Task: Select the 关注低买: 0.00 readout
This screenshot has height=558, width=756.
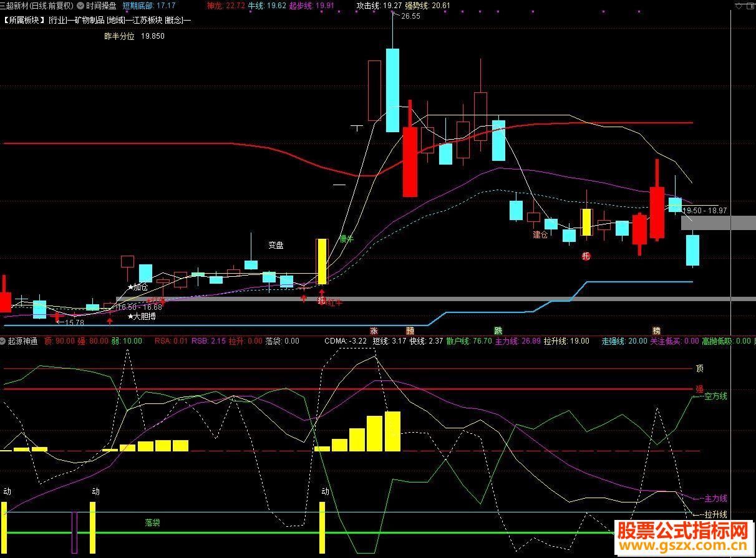Action: click(x=674, y=341)
